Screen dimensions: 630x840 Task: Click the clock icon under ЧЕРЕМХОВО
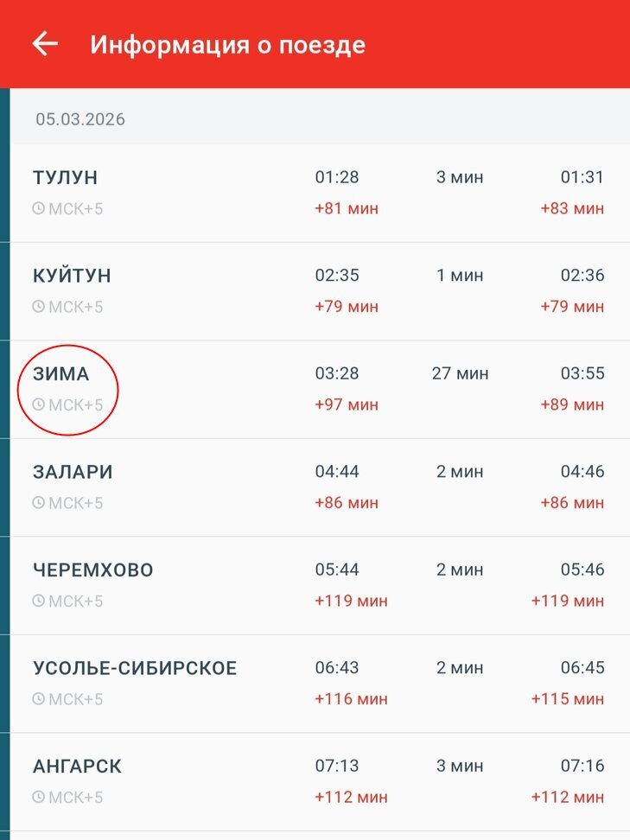(38, 601)
